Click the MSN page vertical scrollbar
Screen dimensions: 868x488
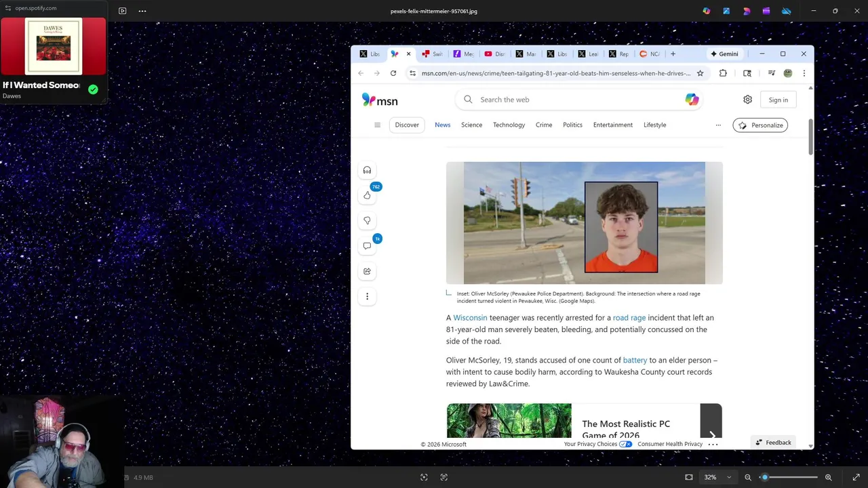click(810, 138)
